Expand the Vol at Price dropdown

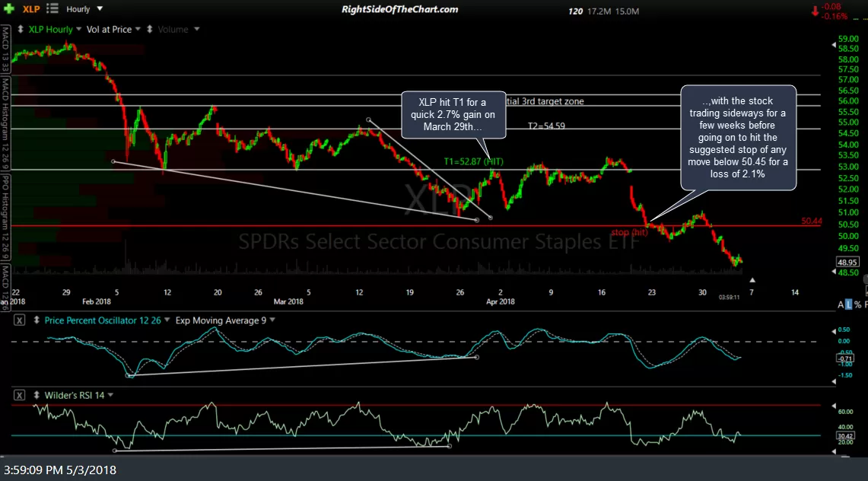tap(138, 30)
